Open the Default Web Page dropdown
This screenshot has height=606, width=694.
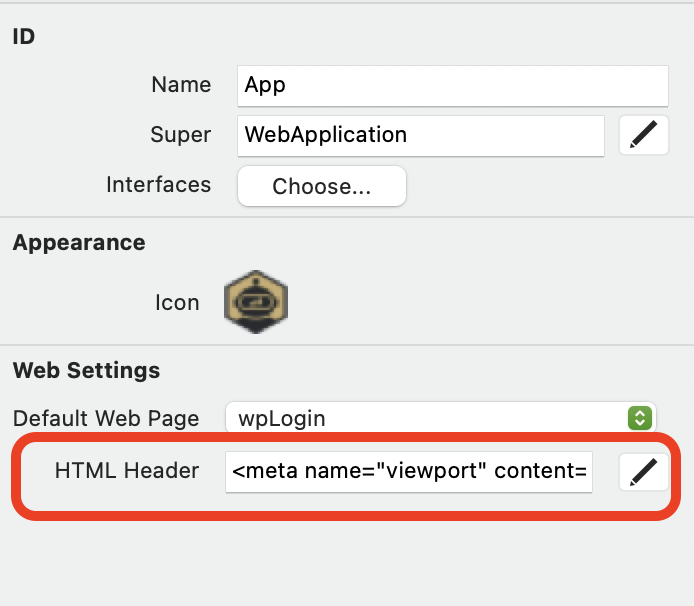tap(440, 418)
